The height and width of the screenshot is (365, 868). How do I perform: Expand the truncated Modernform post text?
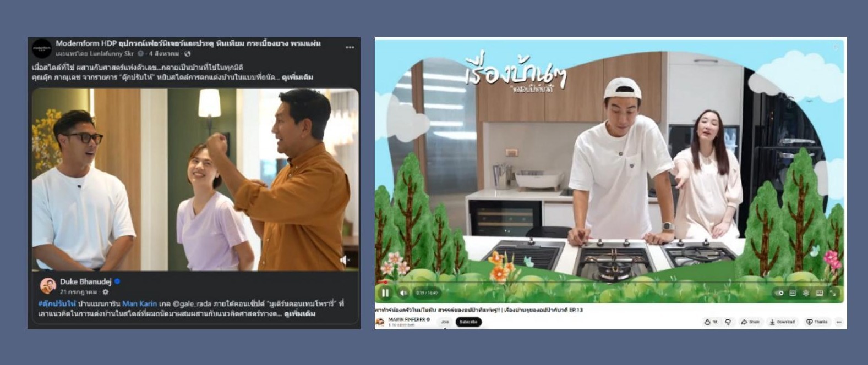297,78
